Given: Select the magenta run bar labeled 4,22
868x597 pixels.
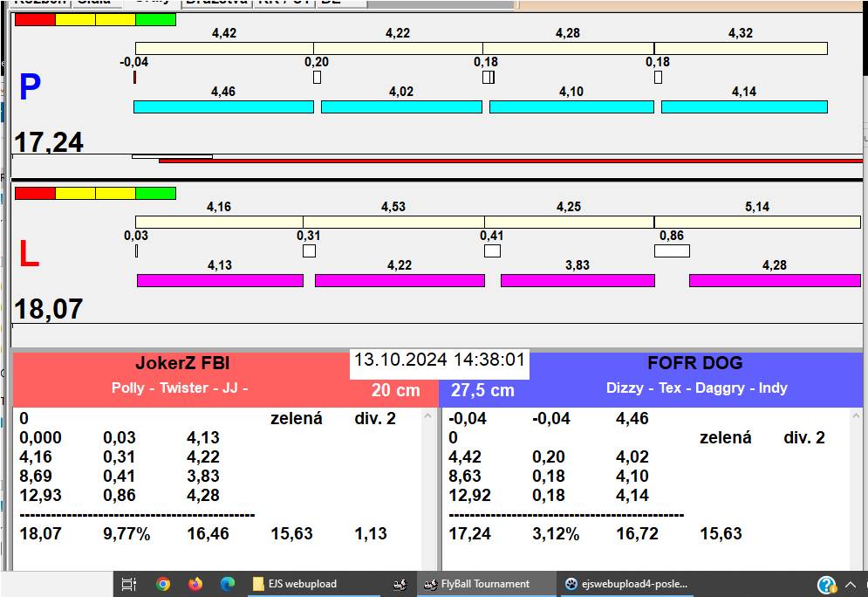Looking at the screenshot, I should coord(400,281).
